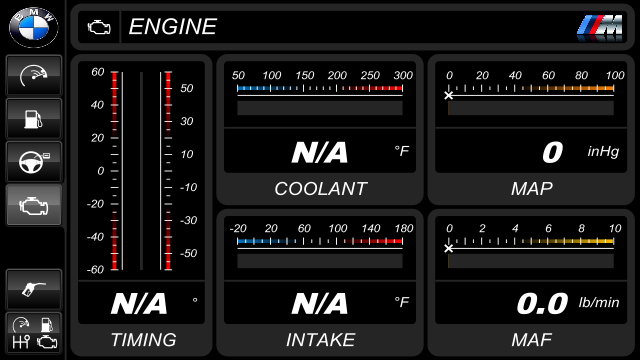This screenshot has width=640, height=360.
Task: Select the COOLANT gauge label
Action: [320, 189]
